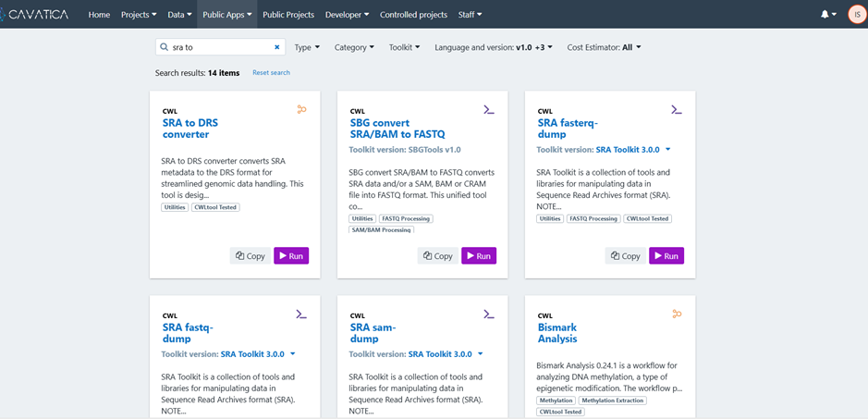
Task: Open the Language and version filter
Action: pos(494,47)
